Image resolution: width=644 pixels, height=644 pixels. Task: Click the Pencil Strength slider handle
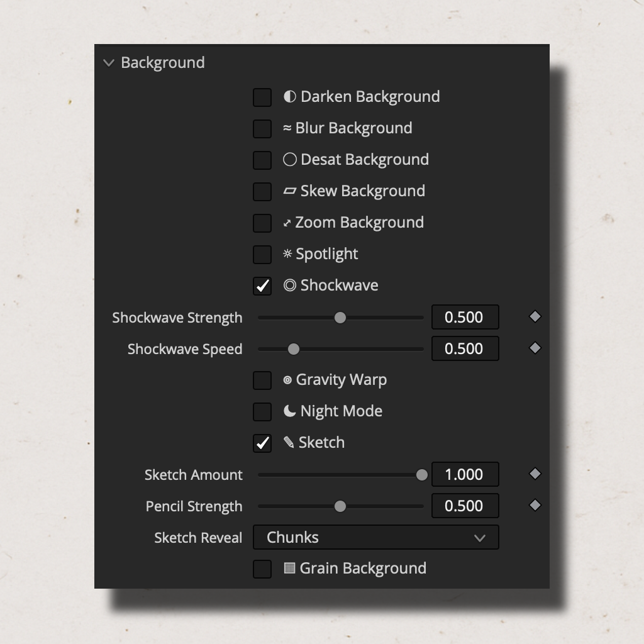[x=340, y=506]
